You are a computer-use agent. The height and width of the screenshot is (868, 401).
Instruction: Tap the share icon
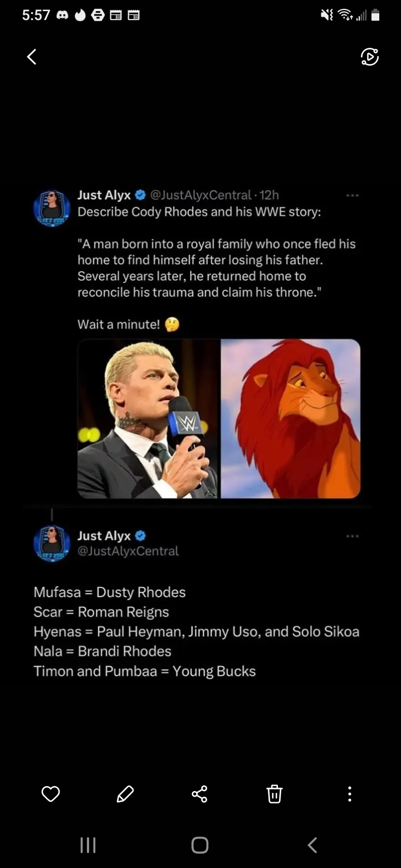(199, 793)
